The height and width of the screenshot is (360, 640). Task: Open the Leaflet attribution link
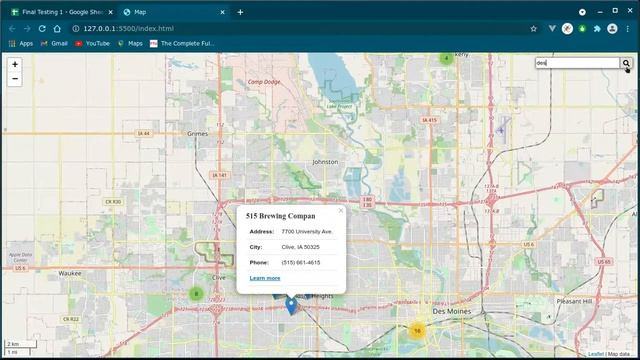pyautogui.click(x=596, y=354)
